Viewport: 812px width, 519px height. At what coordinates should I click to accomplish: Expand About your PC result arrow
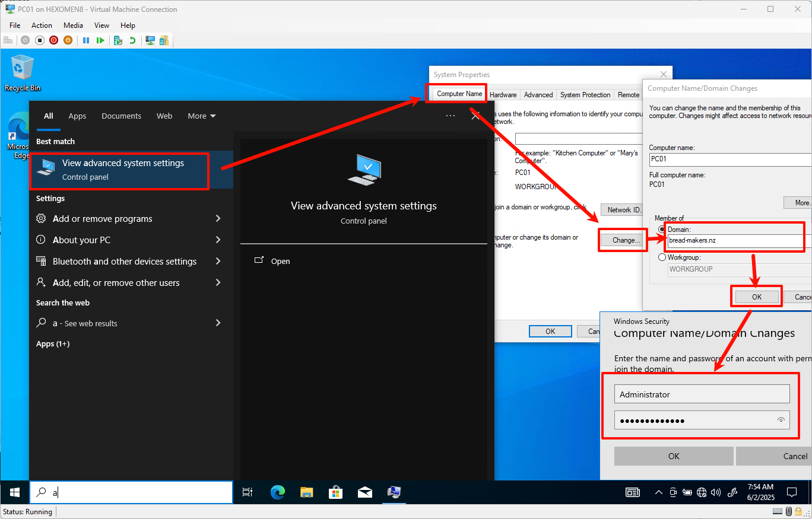coord(218,240)
